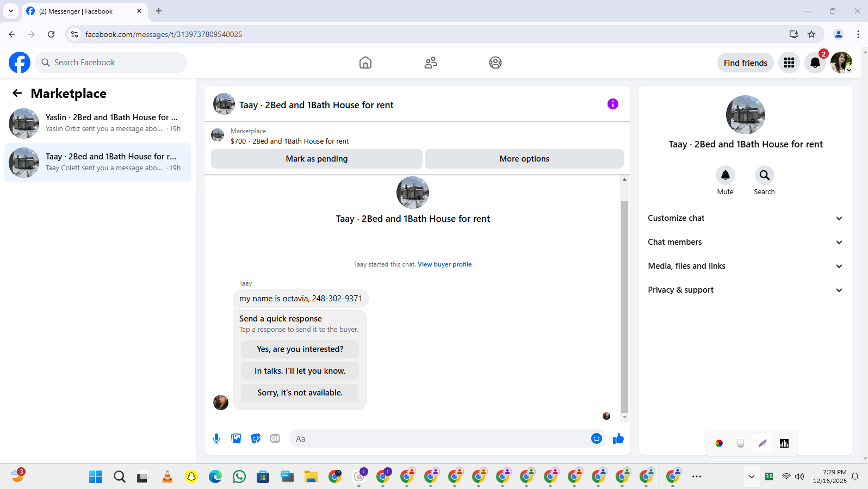Open Chrome three-dot menu
Screen dimensions: 868x489
[858, 34]
